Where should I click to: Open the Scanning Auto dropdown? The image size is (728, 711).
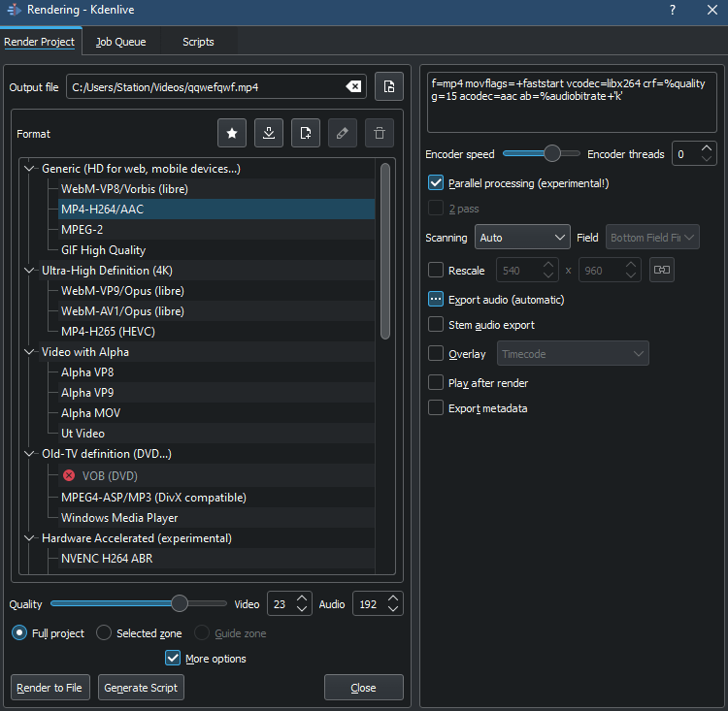(x=522, y=237)
